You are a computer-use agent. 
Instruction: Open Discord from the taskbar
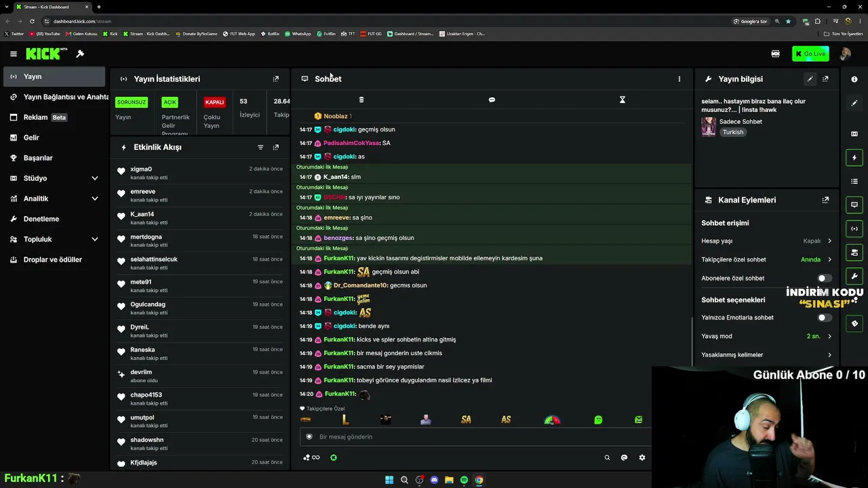tap(434, 480)
